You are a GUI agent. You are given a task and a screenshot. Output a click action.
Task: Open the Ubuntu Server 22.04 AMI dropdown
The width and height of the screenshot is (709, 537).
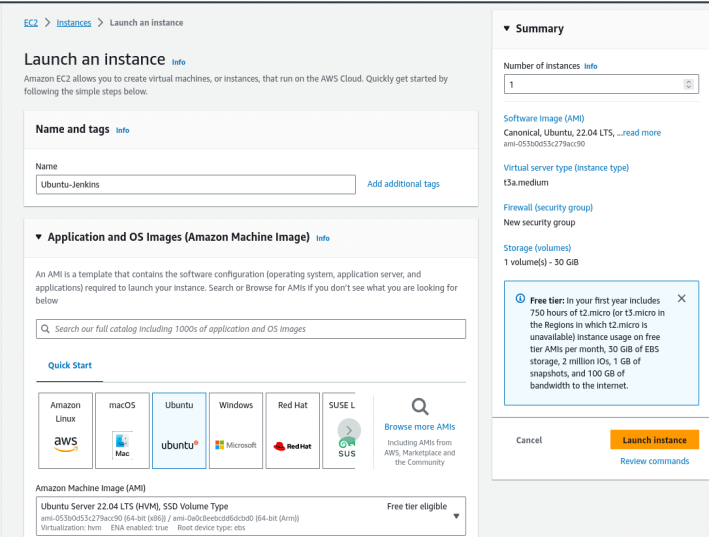pyautogui.click(x=251, y=516)
